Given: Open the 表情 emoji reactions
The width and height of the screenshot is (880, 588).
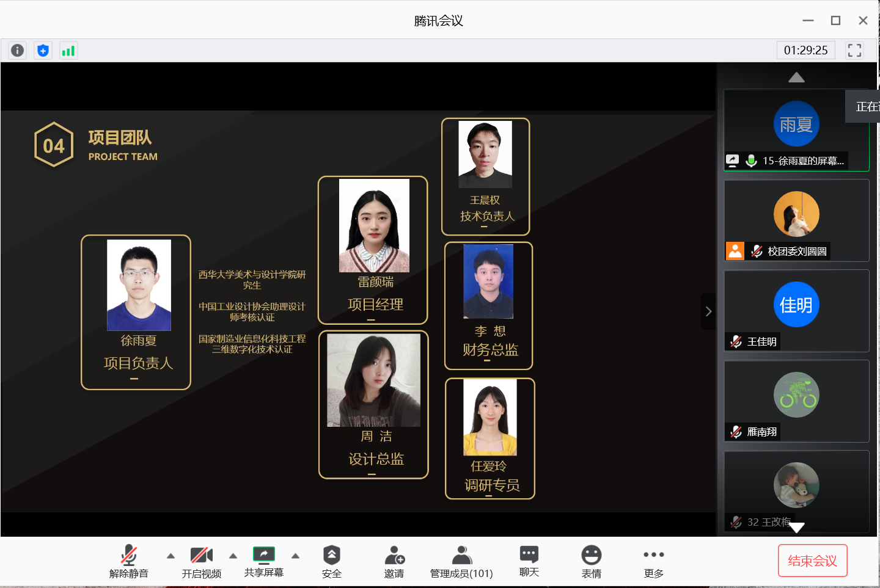Looking at the screenshot, I should tap(591, 562).
